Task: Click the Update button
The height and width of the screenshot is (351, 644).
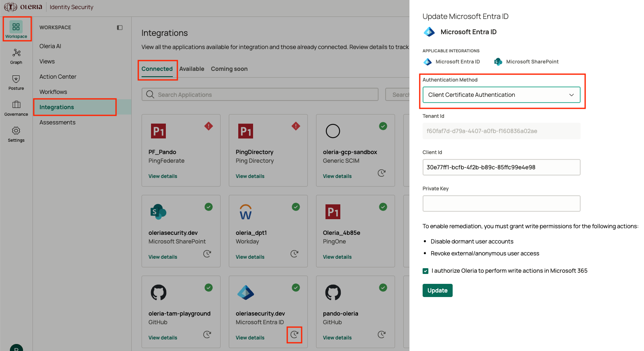Action: 437,290
